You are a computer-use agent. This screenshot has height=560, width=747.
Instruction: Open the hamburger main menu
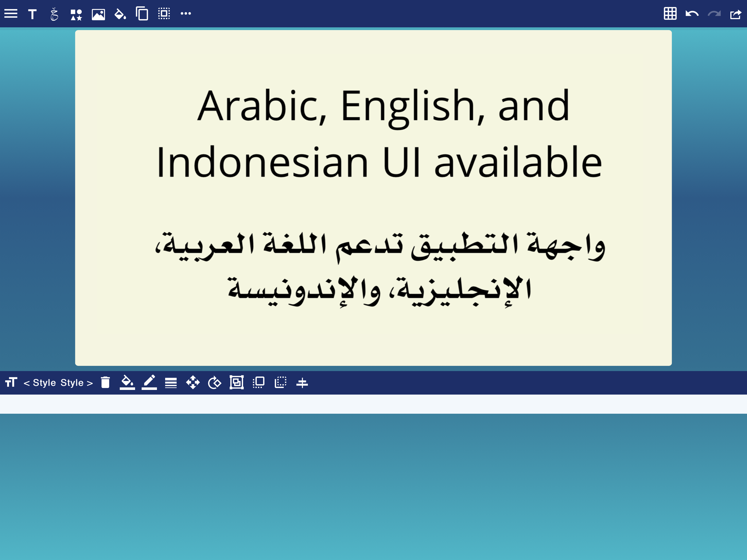pos(11,14)
